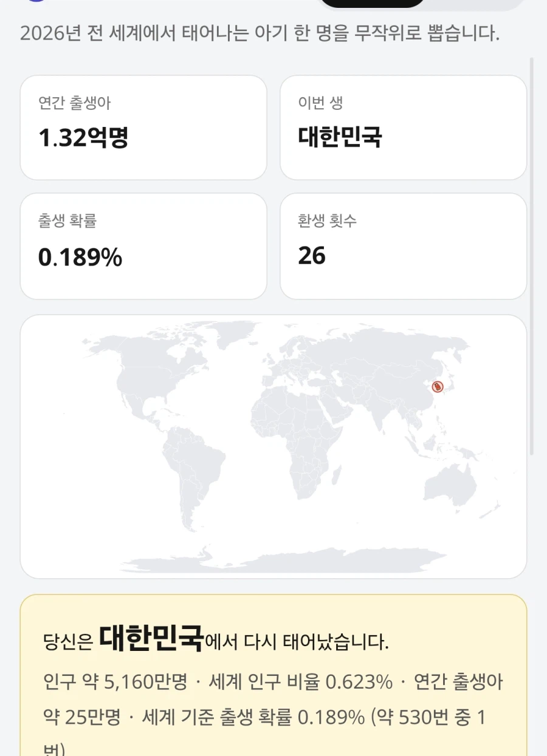Screen dimensions: 547x756
Task: Open the 이번 생 대한민국 card
Action: (x=403, y=128)
